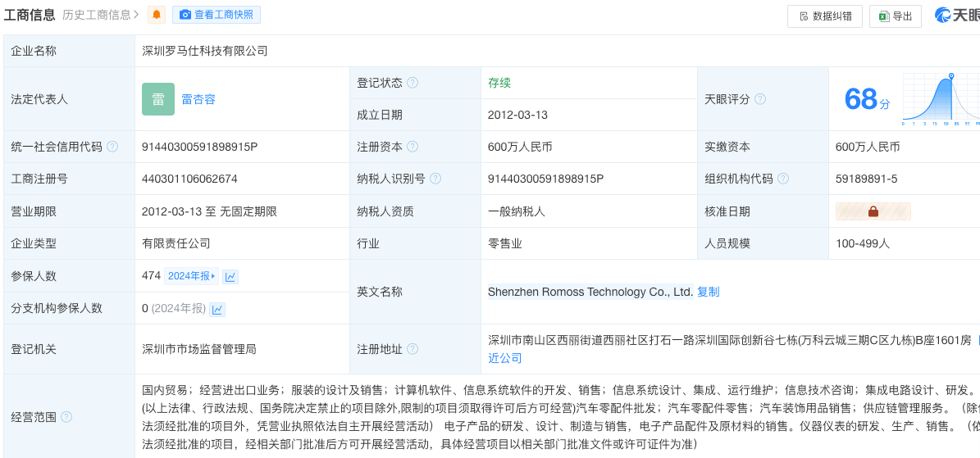Viewport: 980px width, 458px height.
Task: Click help icon next to 天眼评分
Action: 760,99
